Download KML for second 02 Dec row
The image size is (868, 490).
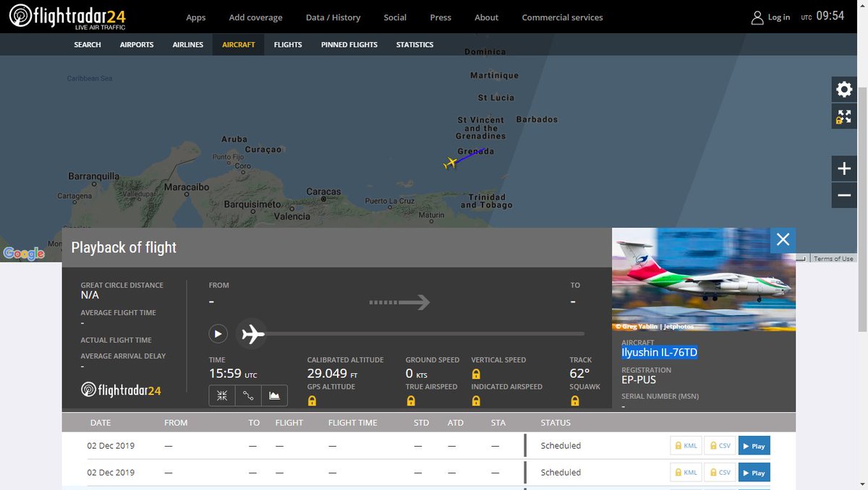(686, 473)
